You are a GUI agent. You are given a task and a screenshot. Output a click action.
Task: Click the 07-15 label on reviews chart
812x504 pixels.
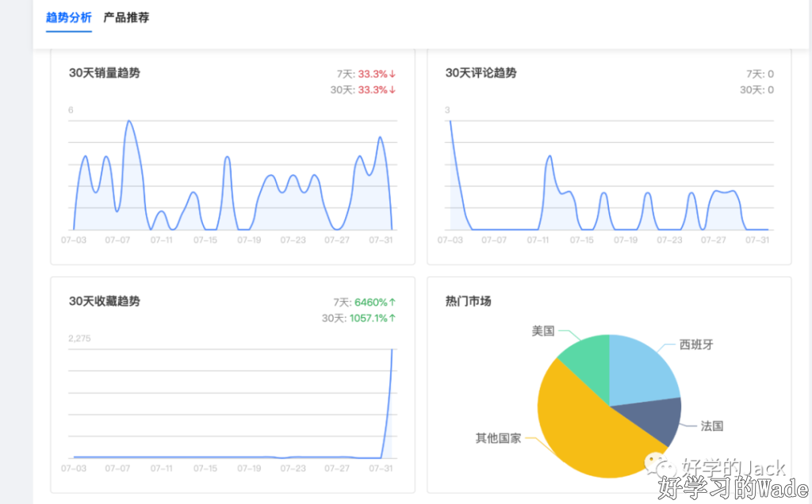582,240
